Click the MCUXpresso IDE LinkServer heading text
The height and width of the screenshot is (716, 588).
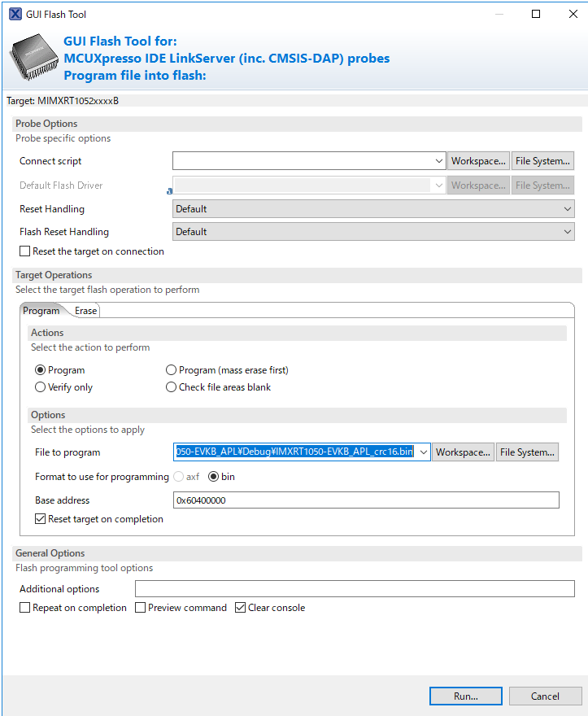point(227,59)
